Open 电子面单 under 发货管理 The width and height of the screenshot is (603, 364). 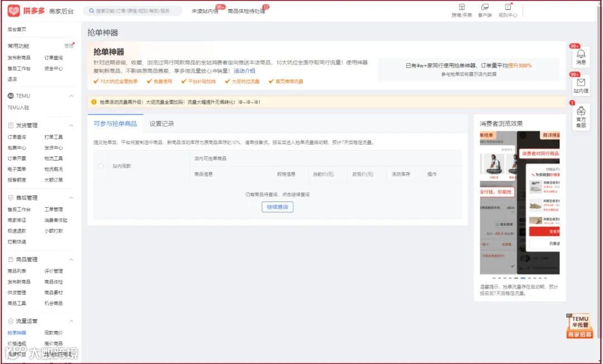pyautogui.click(x=17, y=169)
